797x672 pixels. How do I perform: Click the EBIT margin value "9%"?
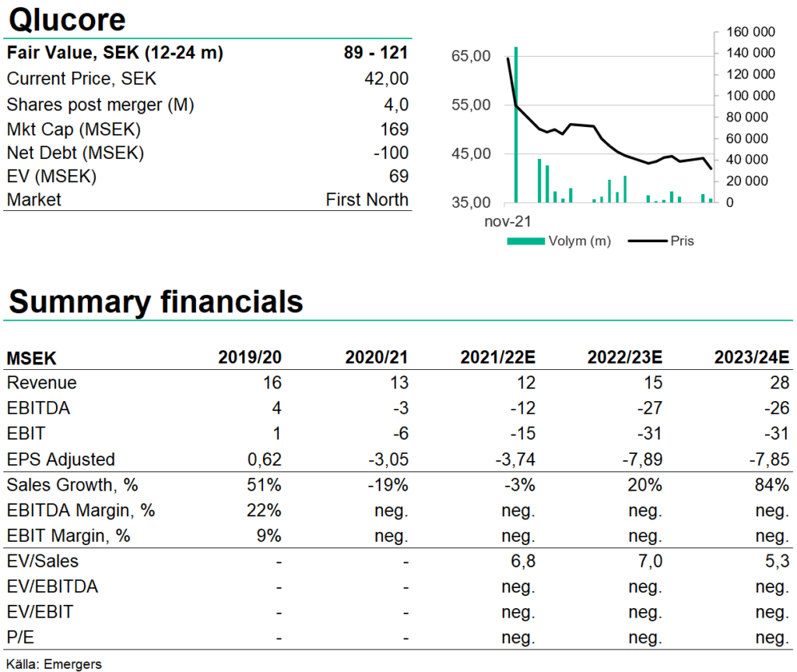(269, 536)
